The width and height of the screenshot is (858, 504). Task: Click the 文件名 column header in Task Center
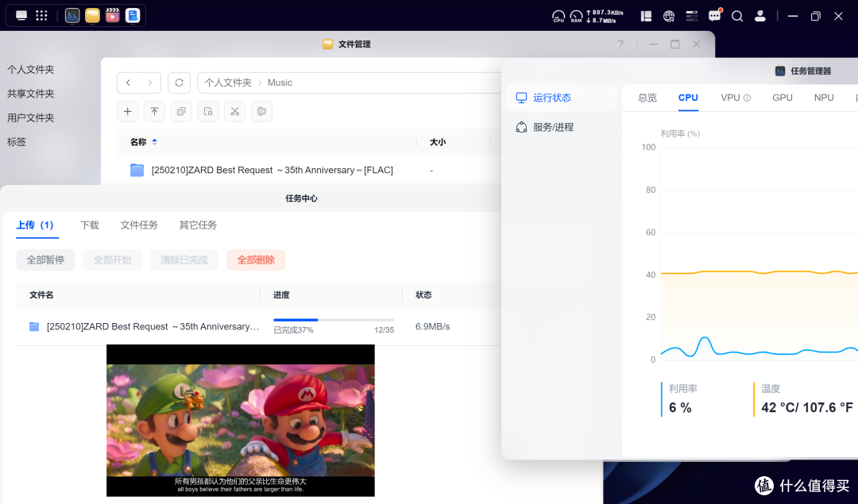point(41,295)
